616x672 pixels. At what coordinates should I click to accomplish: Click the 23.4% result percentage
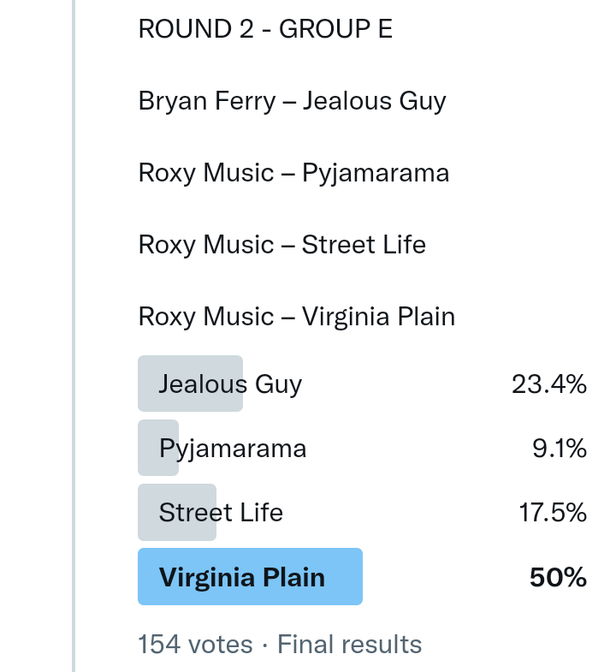click(x=548, y=384)
